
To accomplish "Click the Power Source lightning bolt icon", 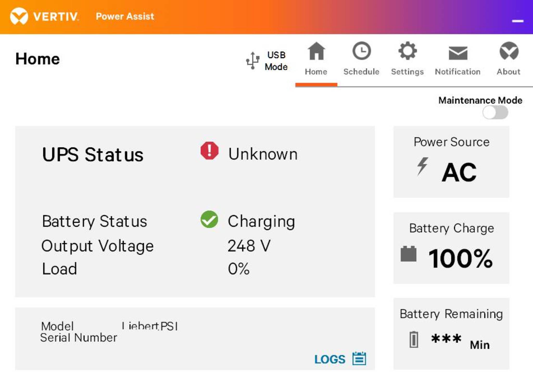I will (422, 166).
